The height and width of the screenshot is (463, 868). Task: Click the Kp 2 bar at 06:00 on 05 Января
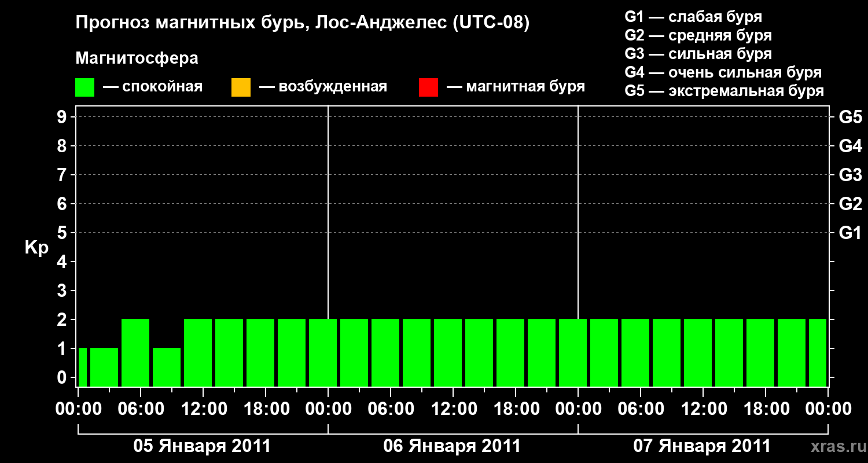pos(135,352)
